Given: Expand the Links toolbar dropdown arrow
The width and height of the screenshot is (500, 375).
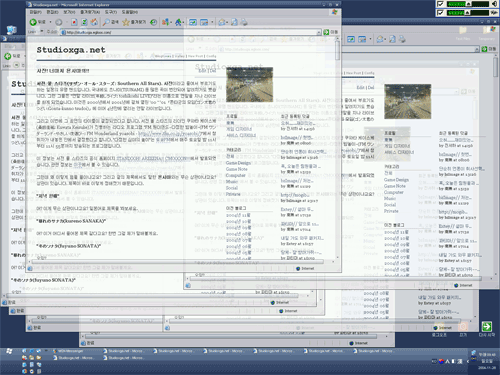Looking at the screenshot, I should (x=42, y=32).
